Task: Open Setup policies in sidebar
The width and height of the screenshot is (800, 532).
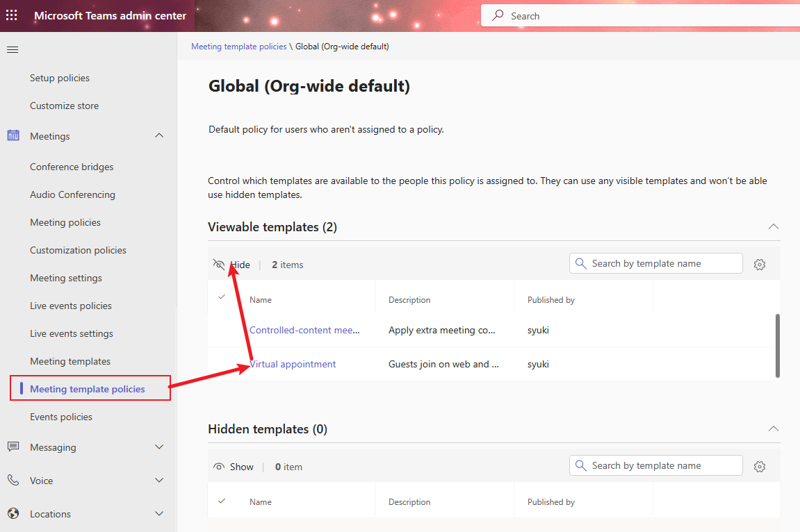Action: 60,78
